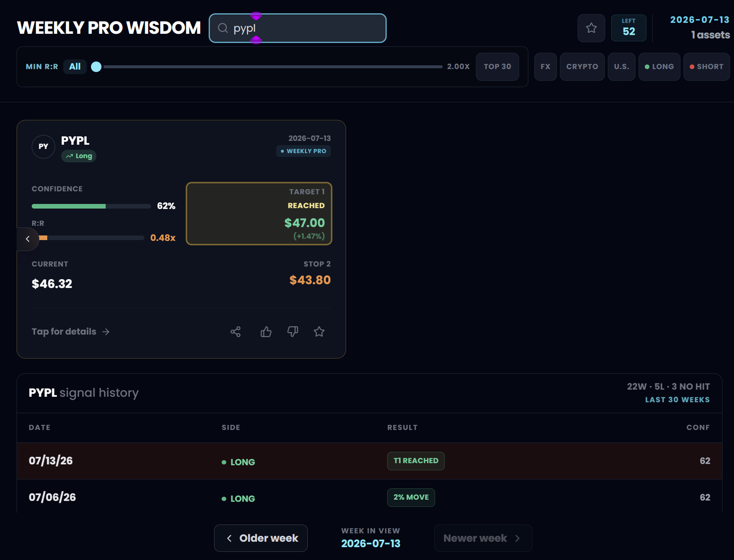Share the PYPL signal card
This screenshot has width=734, height=560.
pyautogui.click(x=235, y=332)
